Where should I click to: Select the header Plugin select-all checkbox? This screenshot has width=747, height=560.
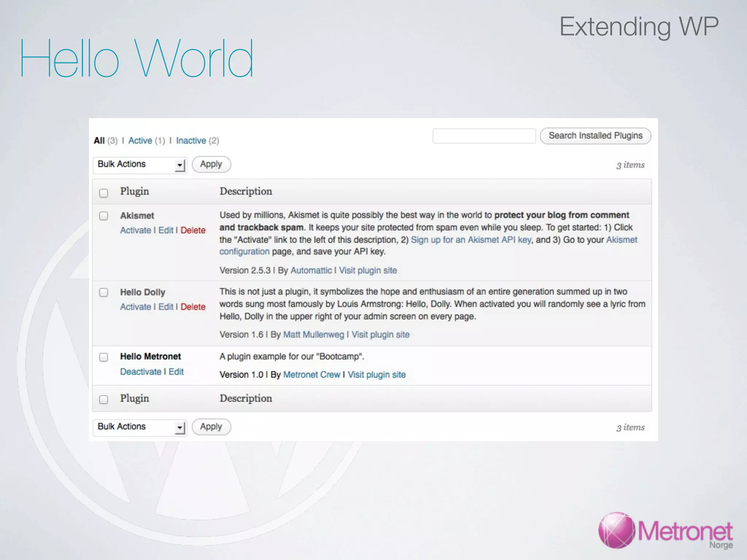104,193
